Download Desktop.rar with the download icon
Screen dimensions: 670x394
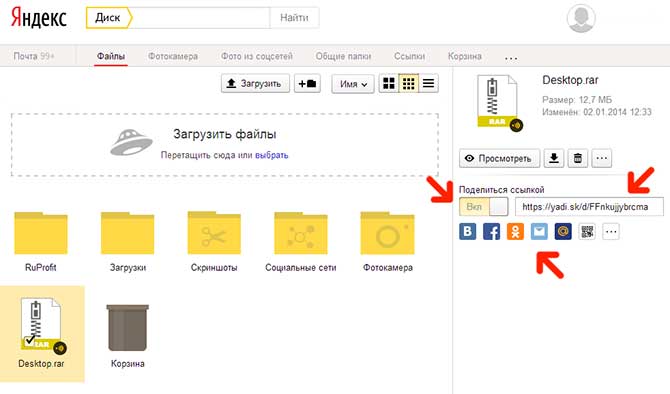[554, 158]
